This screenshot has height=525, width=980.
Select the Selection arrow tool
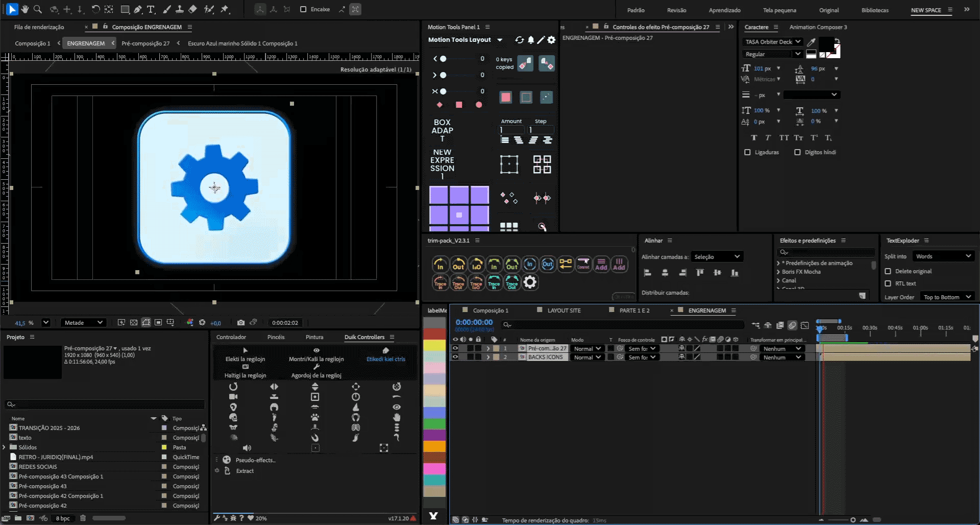[x=12, y=9]
